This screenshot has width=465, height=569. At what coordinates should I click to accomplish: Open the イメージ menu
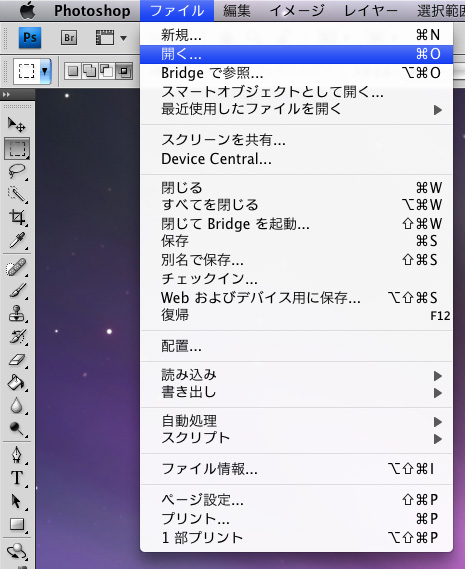tap(297, 11)
